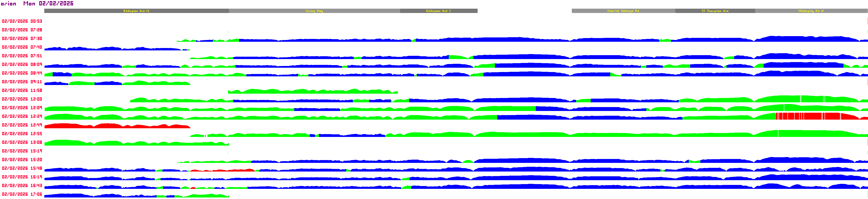The height and width of the screenshot is (199, 868).
Task: Select the 02/02/2026 00:53 timestamp label
Action: coord(22,21)
